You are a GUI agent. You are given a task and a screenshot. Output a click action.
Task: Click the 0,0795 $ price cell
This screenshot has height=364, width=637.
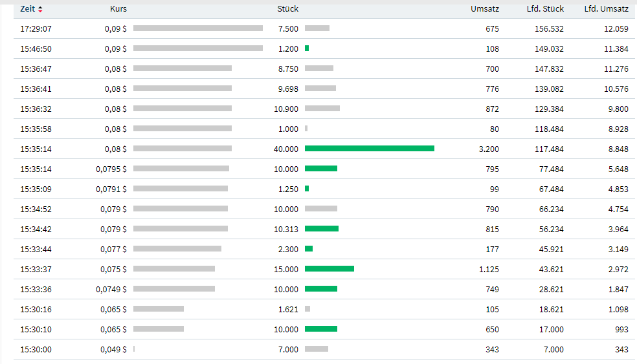coord(111,169)
